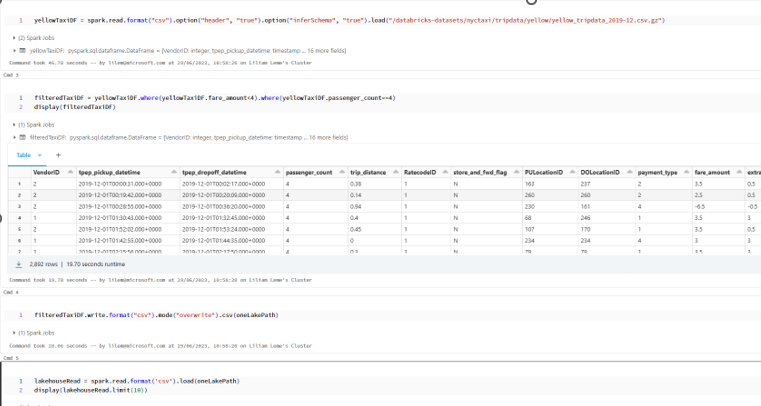Sort by store_and_fwd_flag column arrow
Viewport: 761px width, 406px height.
(x=516, y=172)
